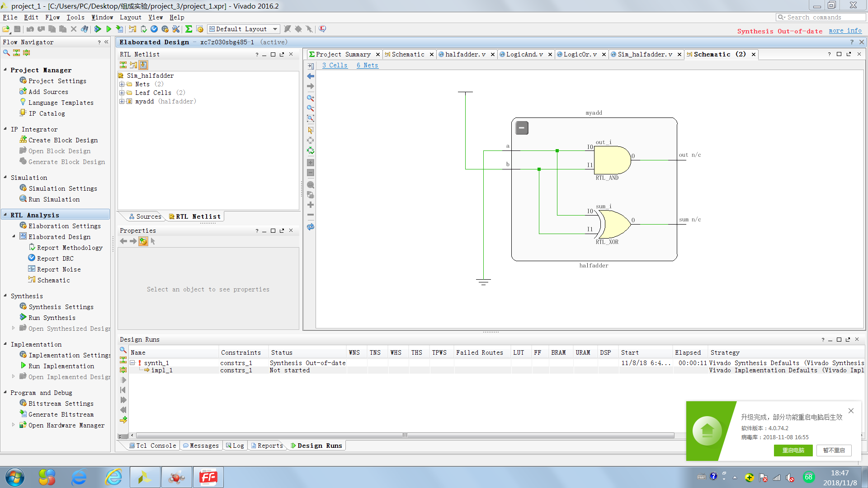Click the Sigma project summary toolbar icon
Image resolution: width=868 pixels, height=488 pixels.
189,29
